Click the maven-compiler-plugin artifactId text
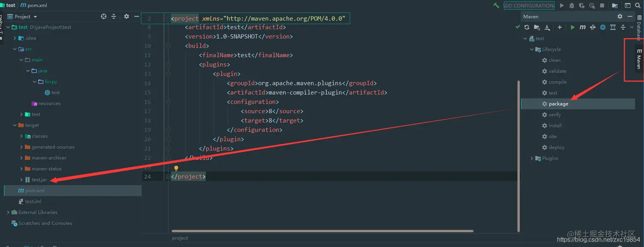The width and height of the screenshot is (644, 247). [305, 93]
